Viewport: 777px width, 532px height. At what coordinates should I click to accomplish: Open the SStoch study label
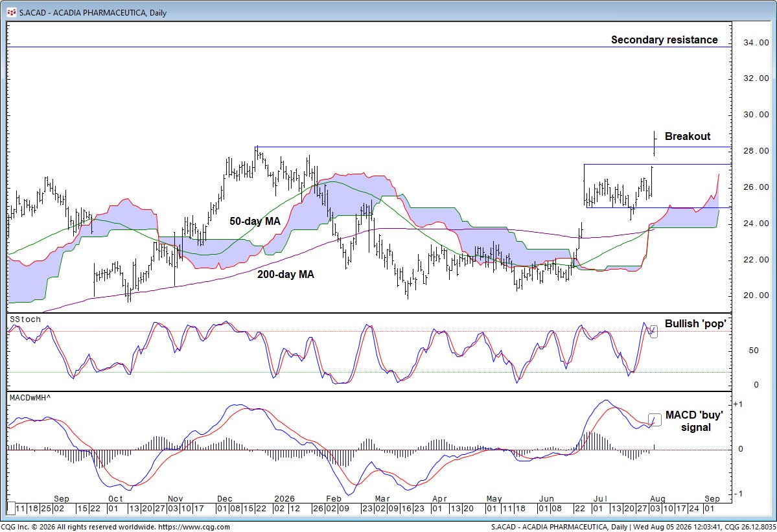point(25,319)
